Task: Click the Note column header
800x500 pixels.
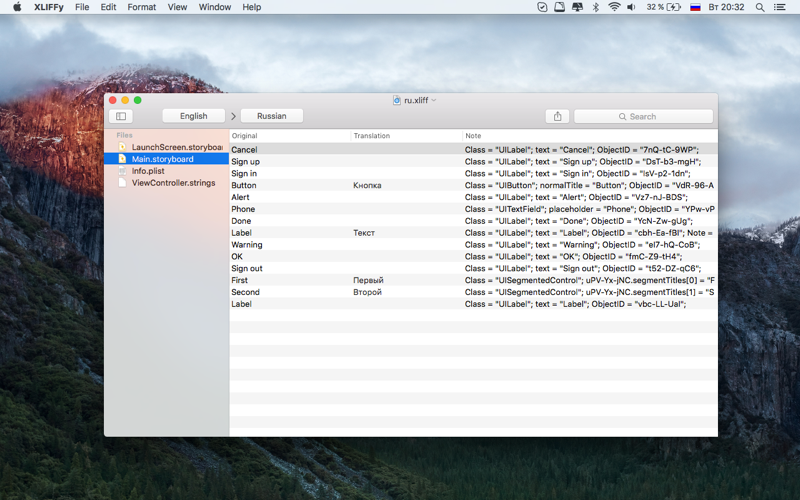Action: click(x=590, y=136)
